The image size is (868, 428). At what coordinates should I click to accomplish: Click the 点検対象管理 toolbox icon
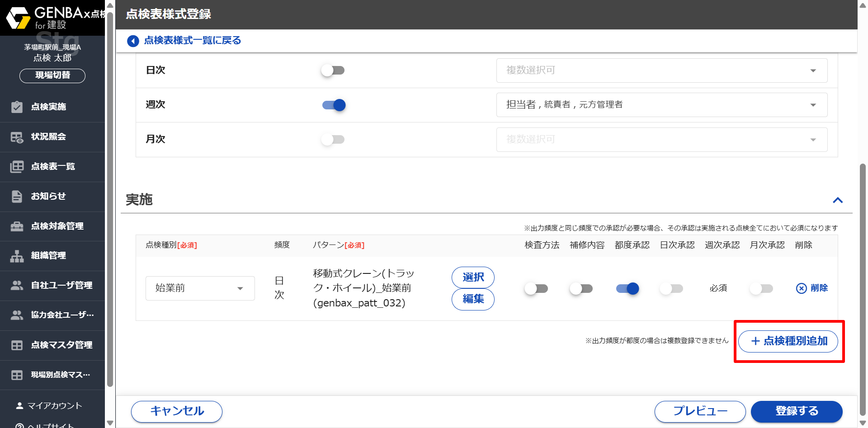(x=17, y=226)
